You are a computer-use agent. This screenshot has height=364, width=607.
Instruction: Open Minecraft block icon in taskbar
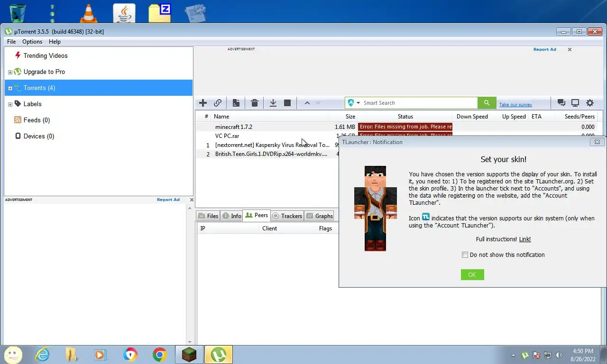coord(189,355)
